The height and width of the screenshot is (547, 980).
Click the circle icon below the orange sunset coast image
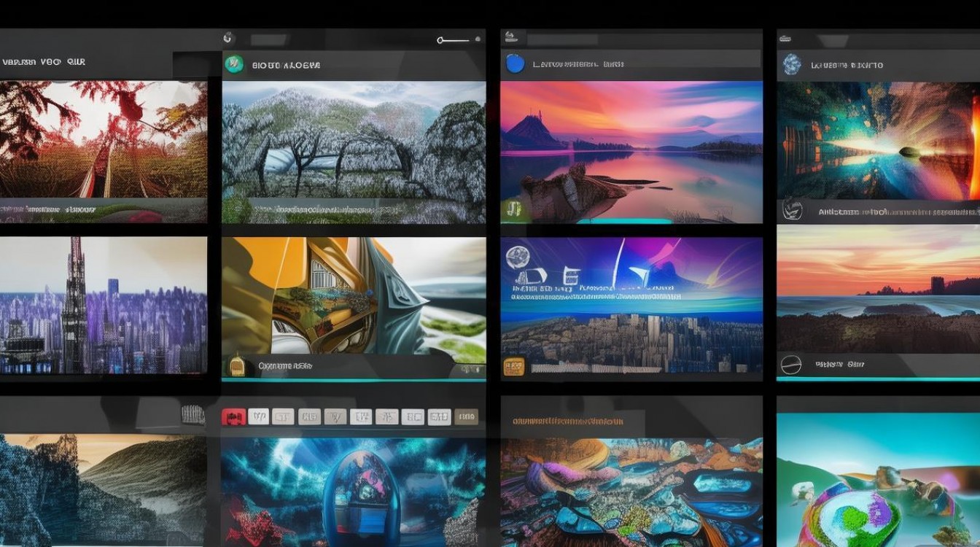click(x=790, y=364)
